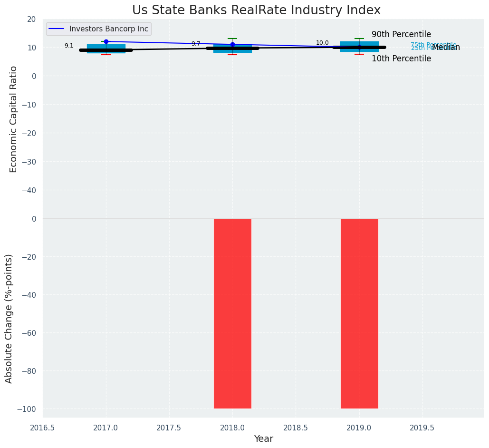Click the 2018.5 x-axis tick label

click(x=296, y=428)
